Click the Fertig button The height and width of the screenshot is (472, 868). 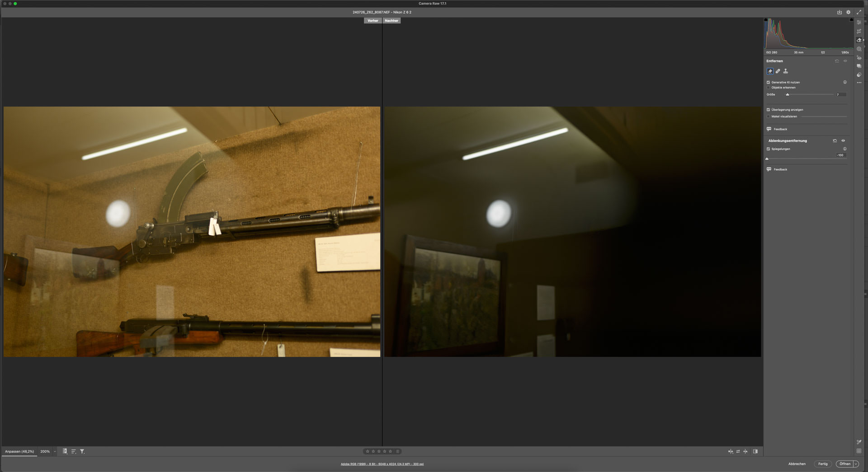click(x=823, y=464)
